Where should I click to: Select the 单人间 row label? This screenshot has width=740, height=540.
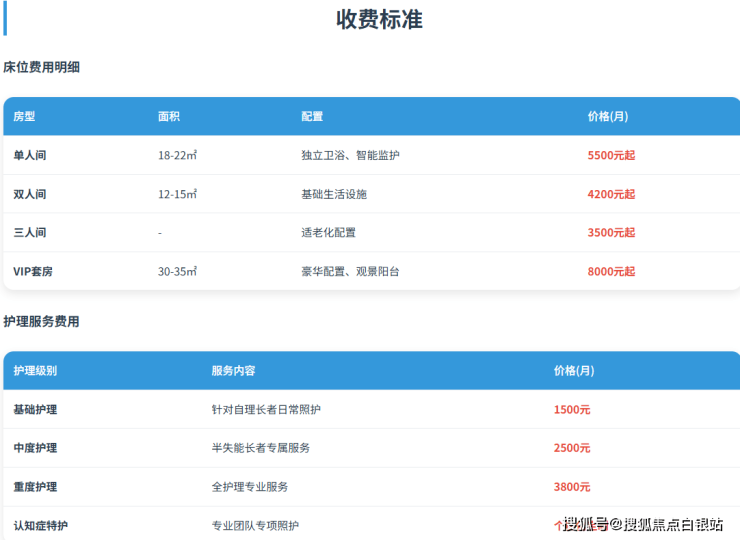point(30,156)
